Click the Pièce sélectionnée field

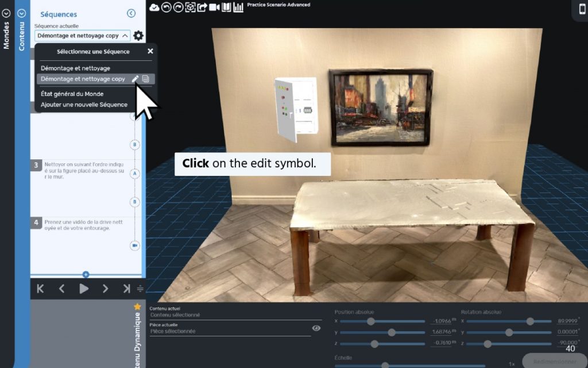(230, 331)
